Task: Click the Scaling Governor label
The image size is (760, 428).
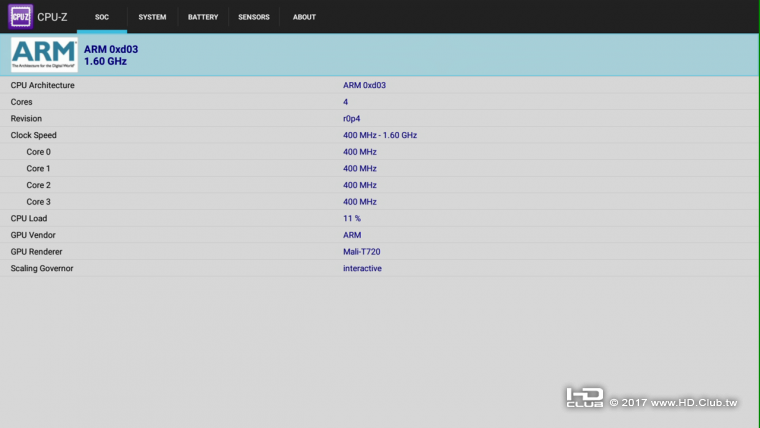Action: pos(42,269)
